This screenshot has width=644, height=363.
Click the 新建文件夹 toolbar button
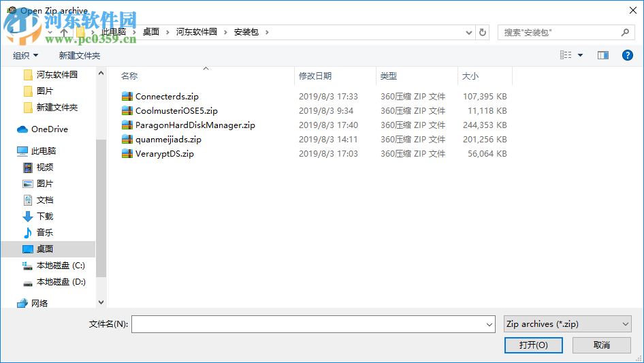coord(79,55)
